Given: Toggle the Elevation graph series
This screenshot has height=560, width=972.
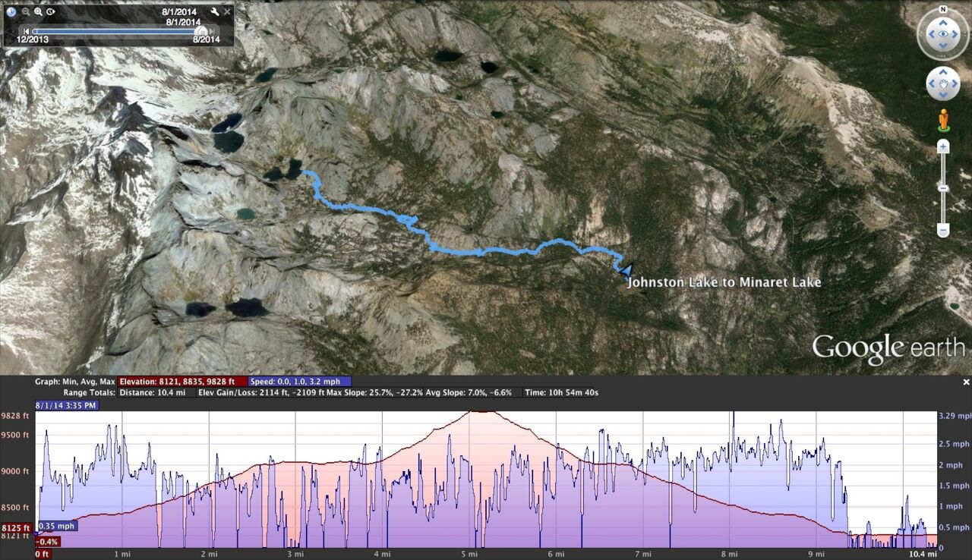Looking at the screenshot, I should pos(182,382).
